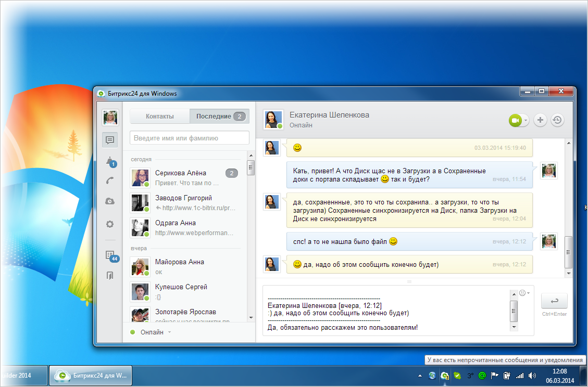Click the 3° weather tray icon

click(x=470, y=376)
